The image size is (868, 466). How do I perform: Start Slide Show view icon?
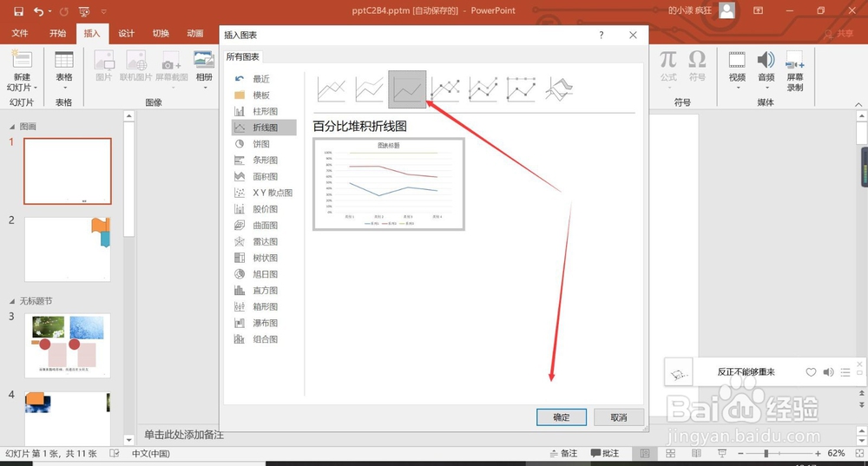722,453
